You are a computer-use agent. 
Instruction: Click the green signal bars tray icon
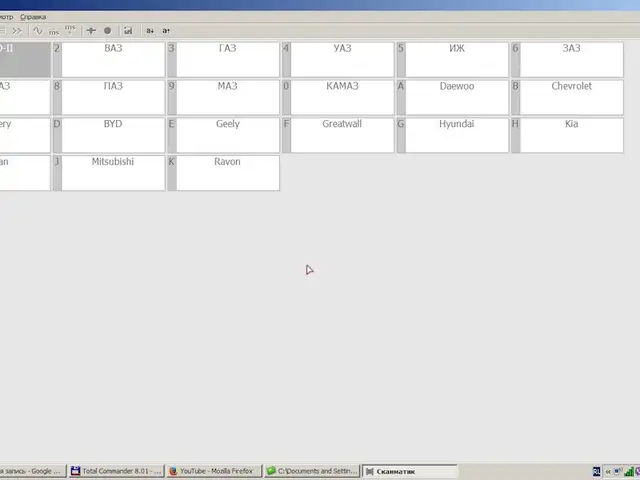click(x=629, y=472)
